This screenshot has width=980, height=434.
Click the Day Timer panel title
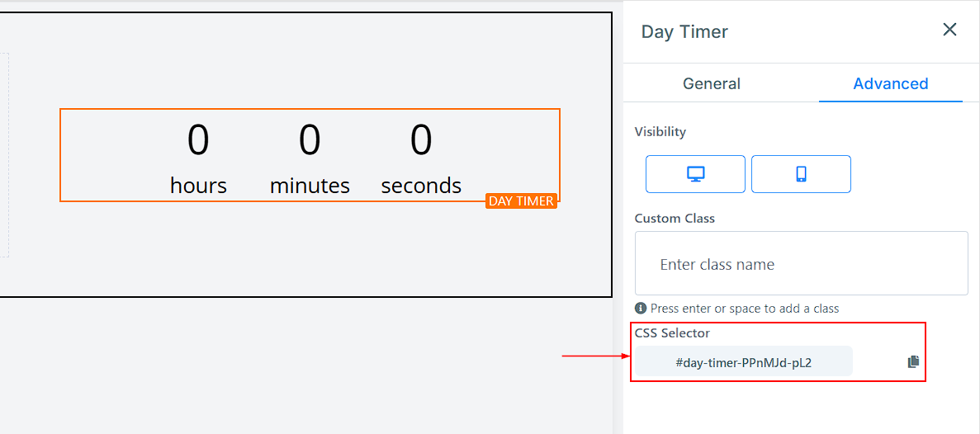pyautogui.click(x=684, y=32)
